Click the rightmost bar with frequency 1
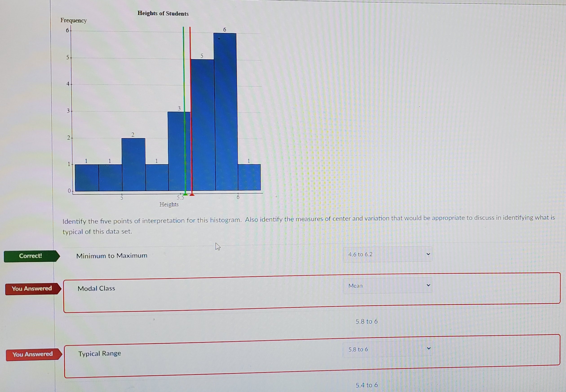Image resolution: width=566 pixels, height=392 pixels. 249,177
